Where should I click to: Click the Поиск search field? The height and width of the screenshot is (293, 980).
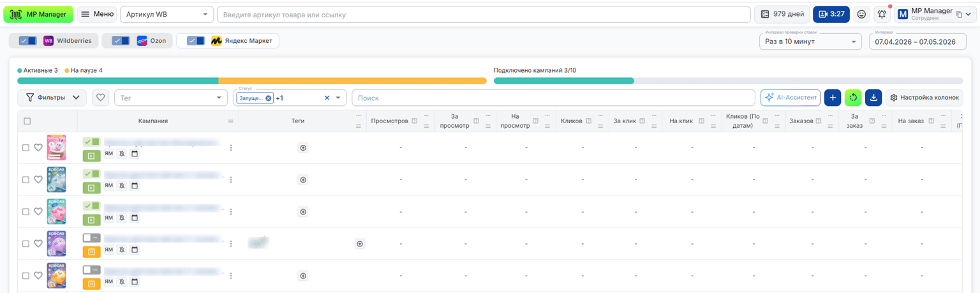point(553,98)
